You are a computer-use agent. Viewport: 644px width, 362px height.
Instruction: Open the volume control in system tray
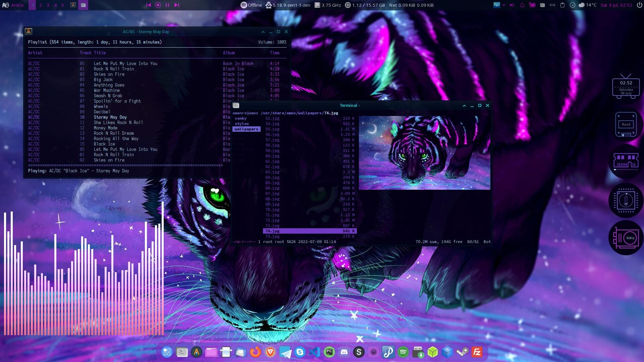click(x=512, y=5)
